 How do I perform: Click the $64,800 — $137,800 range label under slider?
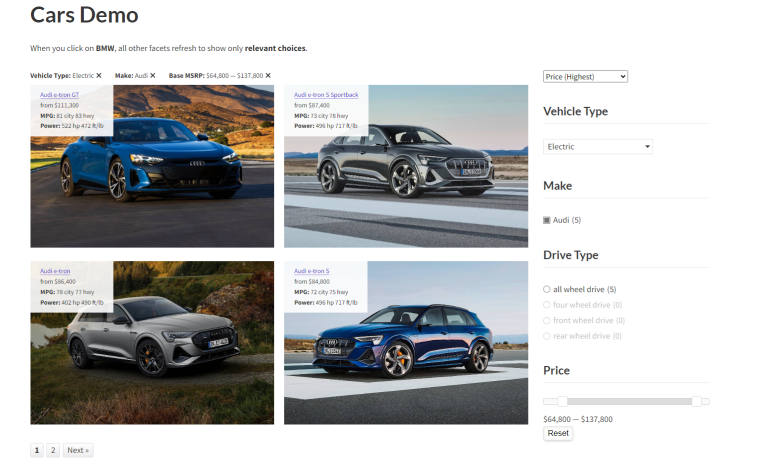pyautogui.click(x=578, y=419)
